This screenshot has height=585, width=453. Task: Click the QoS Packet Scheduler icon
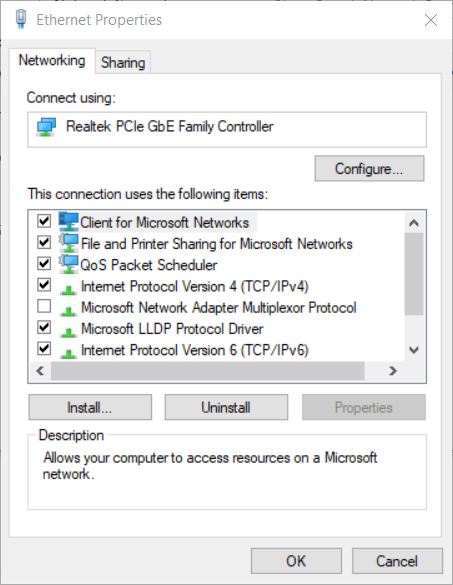pos(69,265)
